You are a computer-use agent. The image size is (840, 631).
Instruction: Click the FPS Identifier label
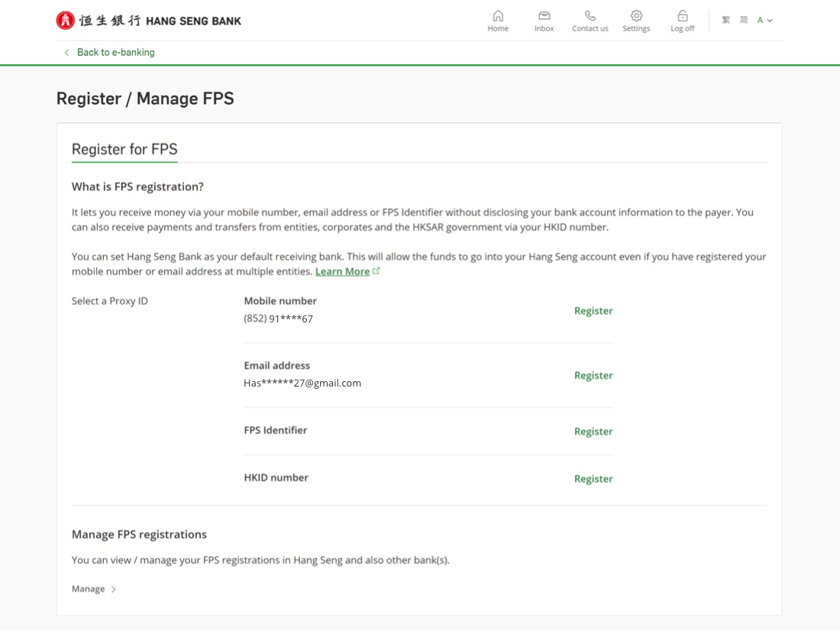point(276,431)
